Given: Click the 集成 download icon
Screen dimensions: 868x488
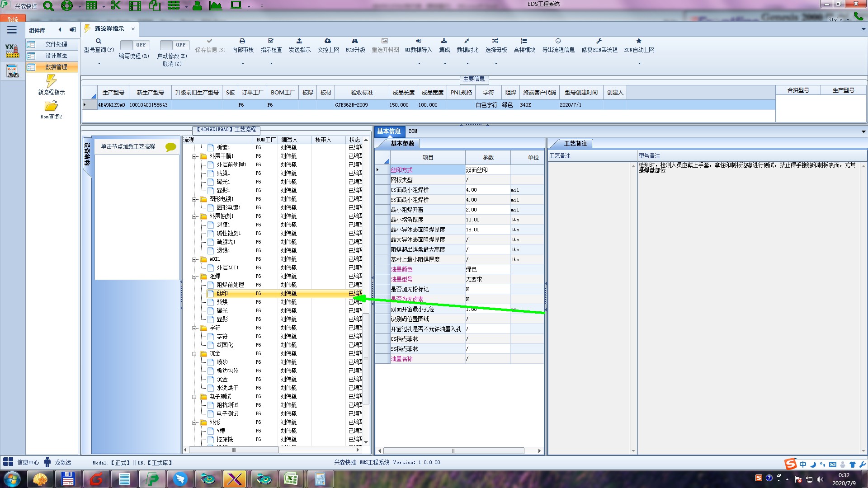Looking at the screenshot, I should pyautogui.click(x=444, y=41).
